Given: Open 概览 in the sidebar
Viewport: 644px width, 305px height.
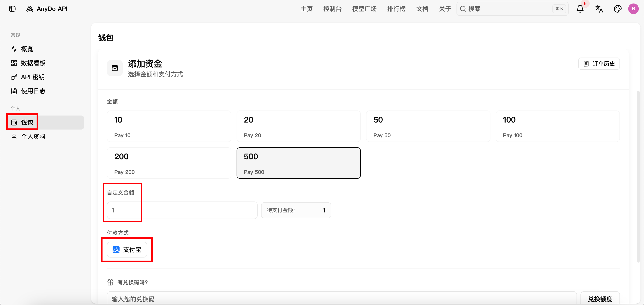Looking at the screenshot, I should tap(46, 49).
